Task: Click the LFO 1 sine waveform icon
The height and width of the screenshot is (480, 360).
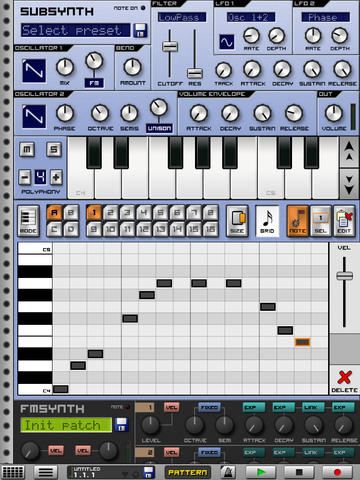Action: point(227,42)
